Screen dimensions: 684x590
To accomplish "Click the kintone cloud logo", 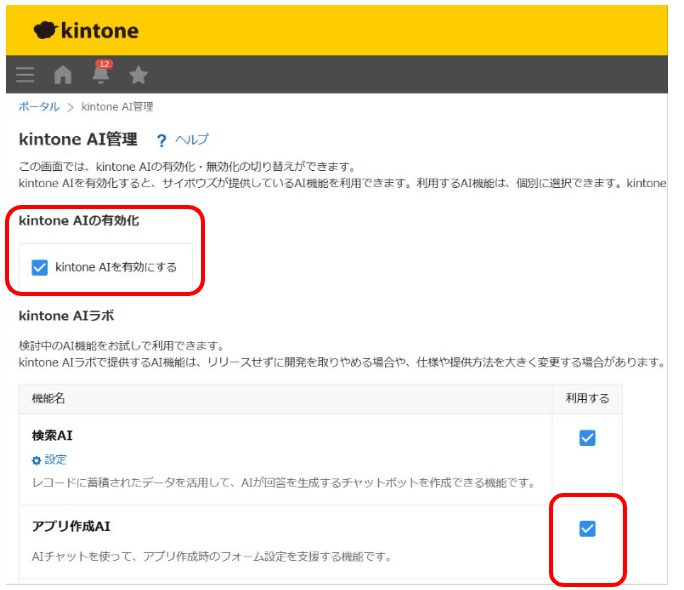I will click(46, 30).
